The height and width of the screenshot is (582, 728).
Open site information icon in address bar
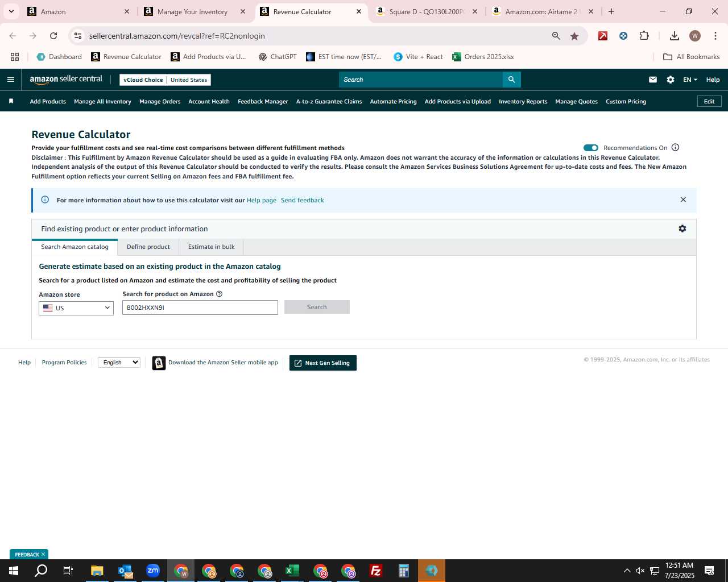(x=78, y=36)
